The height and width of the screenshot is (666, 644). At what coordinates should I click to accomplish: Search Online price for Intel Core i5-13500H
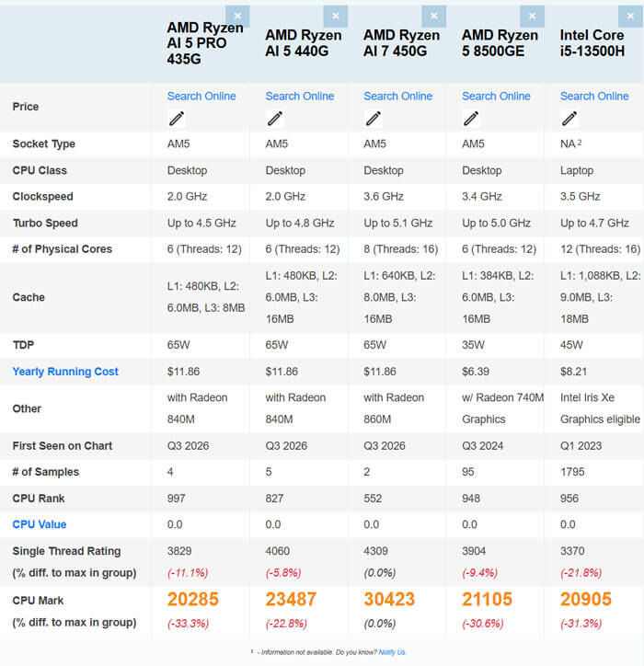coord(594,97)
